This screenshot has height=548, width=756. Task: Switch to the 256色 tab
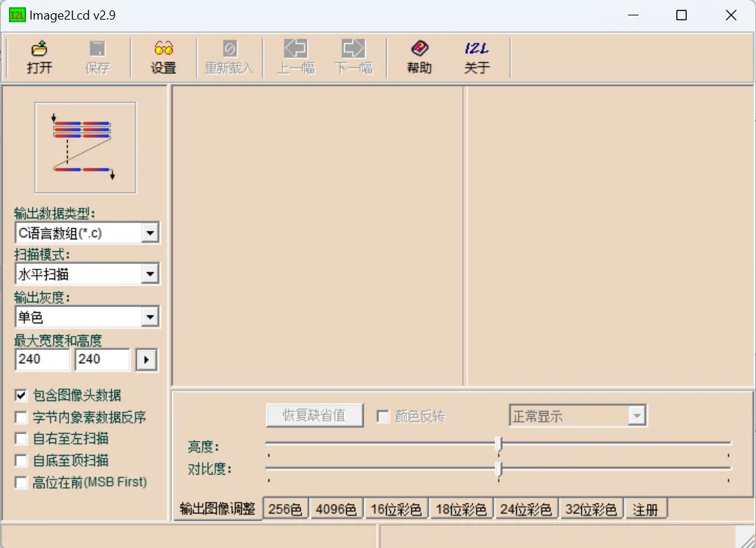(285, 510)
